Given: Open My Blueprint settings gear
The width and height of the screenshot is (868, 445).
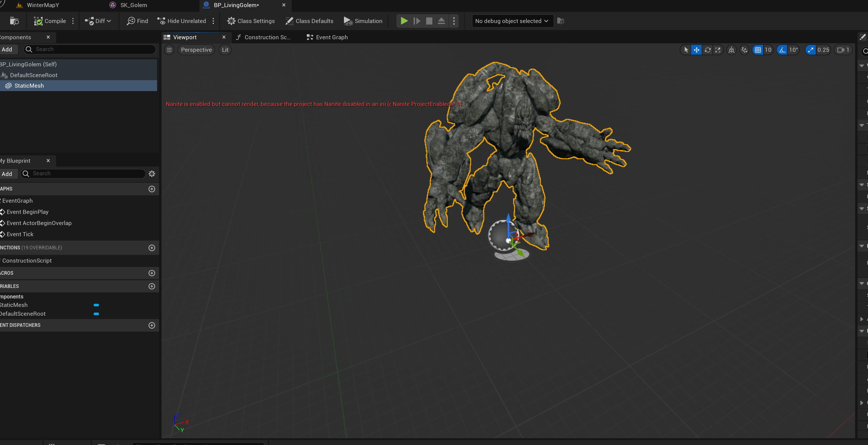Looking at the screenshot, I should coord(152,174).
